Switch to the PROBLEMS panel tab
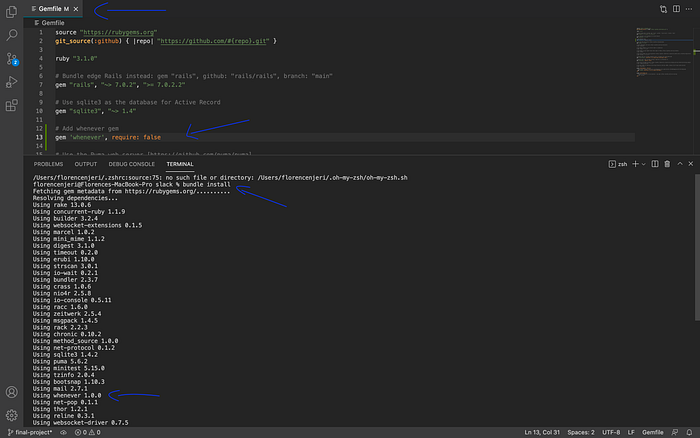Screen dimensions: 700x438 coord(48,164)
